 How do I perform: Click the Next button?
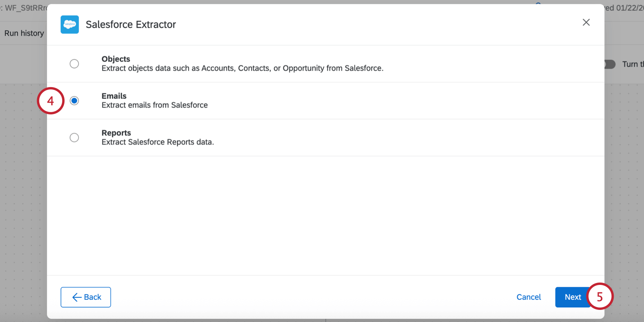572,297
